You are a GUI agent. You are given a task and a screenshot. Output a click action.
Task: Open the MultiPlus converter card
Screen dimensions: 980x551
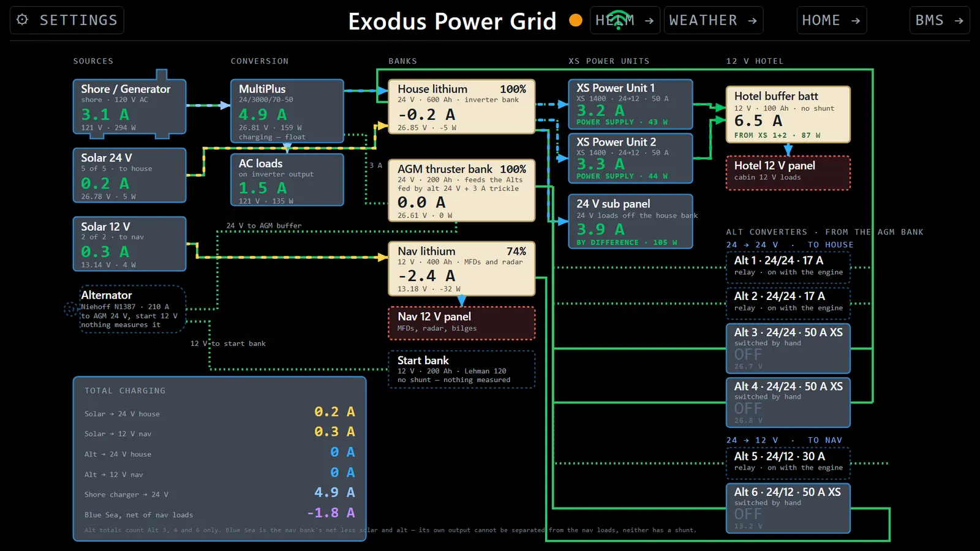tap(287, 111)
